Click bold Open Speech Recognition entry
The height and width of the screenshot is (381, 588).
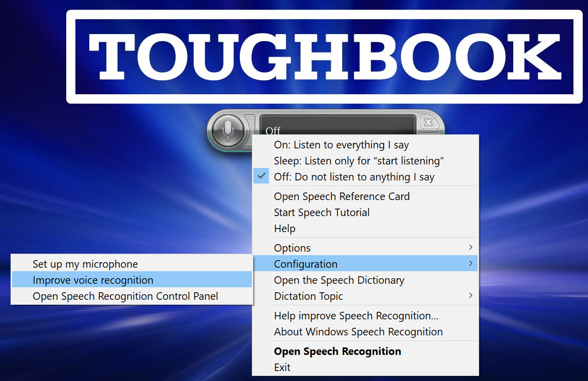(365, 351)
